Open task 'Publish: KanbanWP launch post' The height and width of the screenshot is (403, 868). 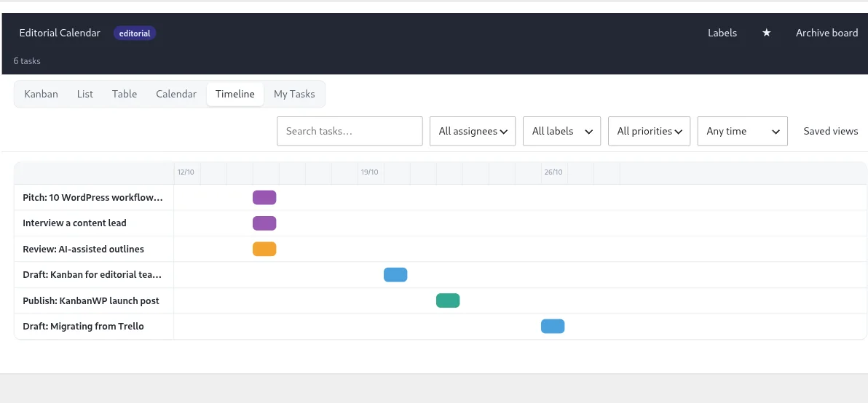[x=91, y=300]
